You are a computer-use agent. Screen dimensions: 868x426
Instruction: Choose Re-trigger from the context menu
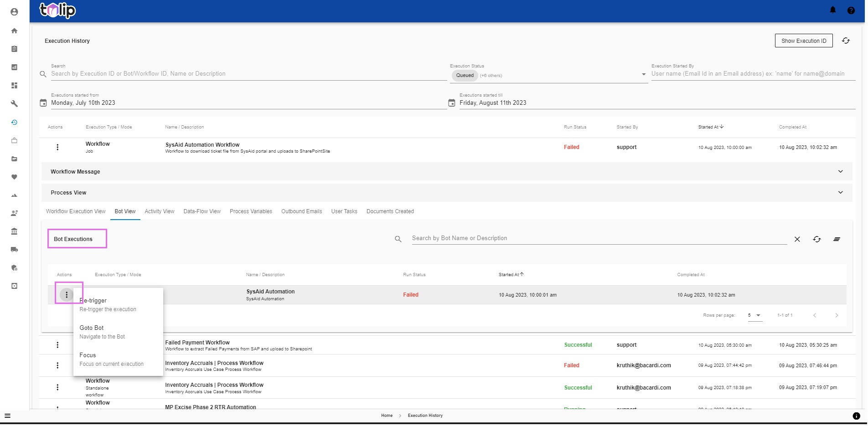click(x=118, y=305)
